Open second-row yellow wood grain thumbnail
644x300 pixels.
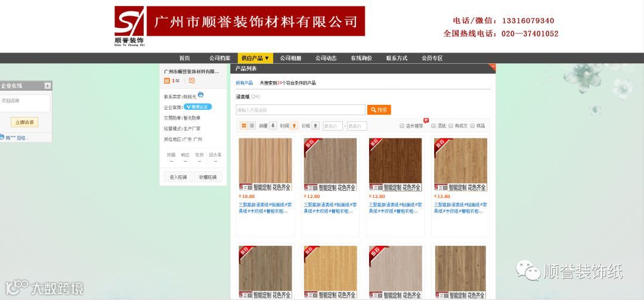330,272
